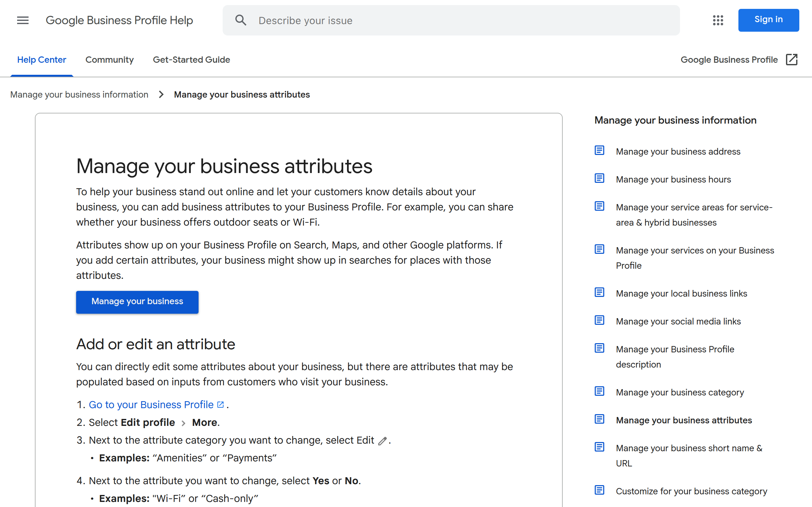Open the Go to your Business Profile link

[151, 404]
